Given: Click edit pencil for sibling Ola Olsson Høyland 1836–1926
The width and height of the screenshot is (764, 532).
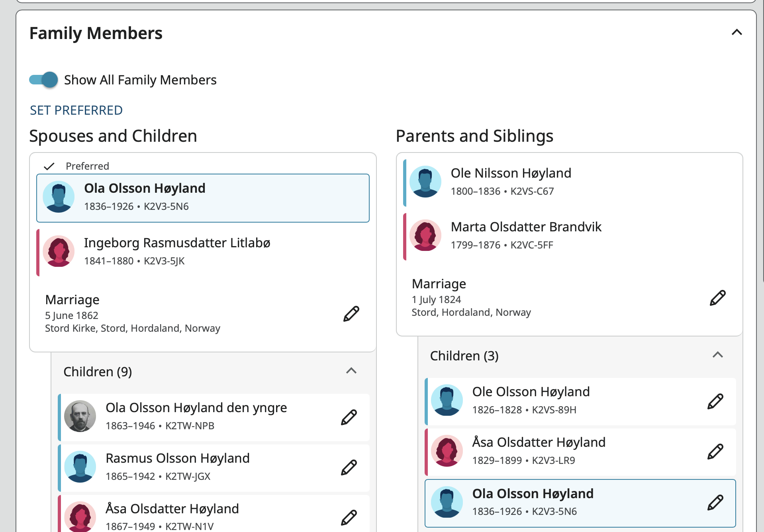Looking at the screenshot, I should 715,503.
